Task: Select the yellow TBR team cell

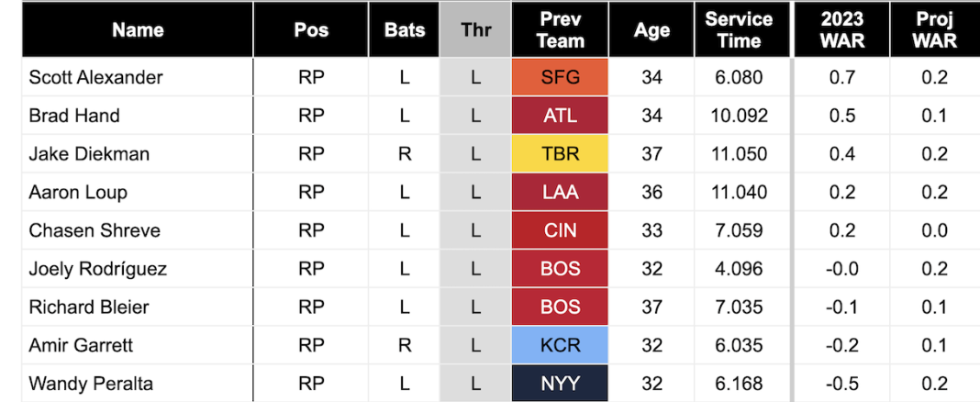Action: point(561,154)
